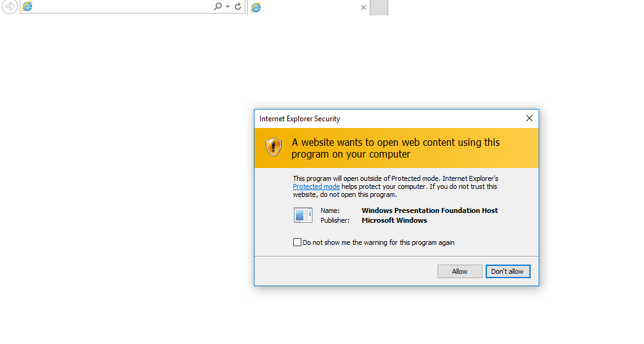644x344 pixels.
Task: Close the Internet Explorer Security dialog
Action: pos(529,118)
